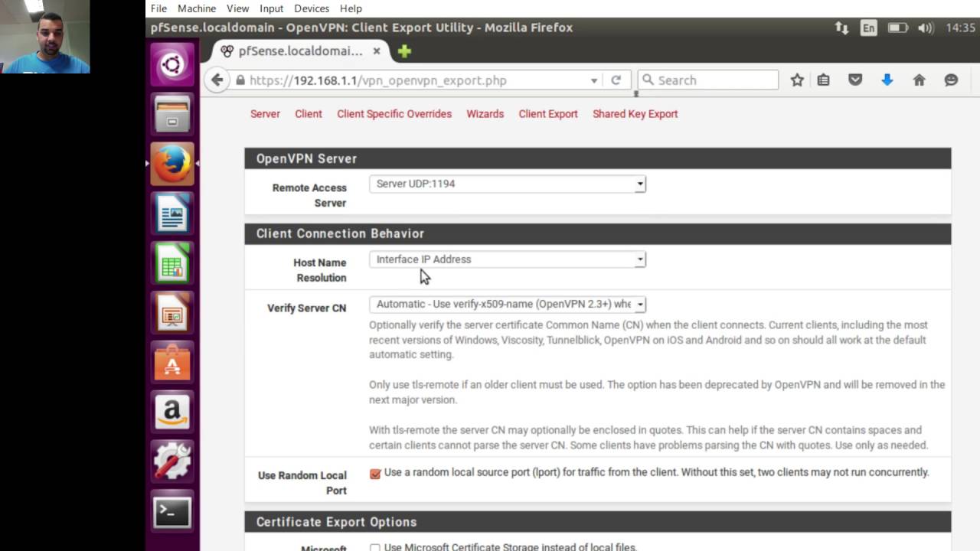Switch to the Client tab
Viewport: 980px width, 551px height.
pos(309,114)
